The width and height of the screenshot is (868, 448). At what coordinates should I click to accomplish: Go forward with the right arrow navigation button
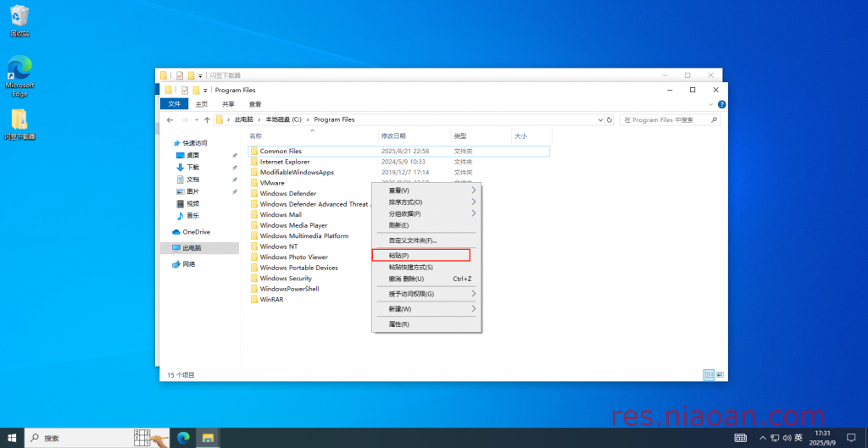coord(185,119)
